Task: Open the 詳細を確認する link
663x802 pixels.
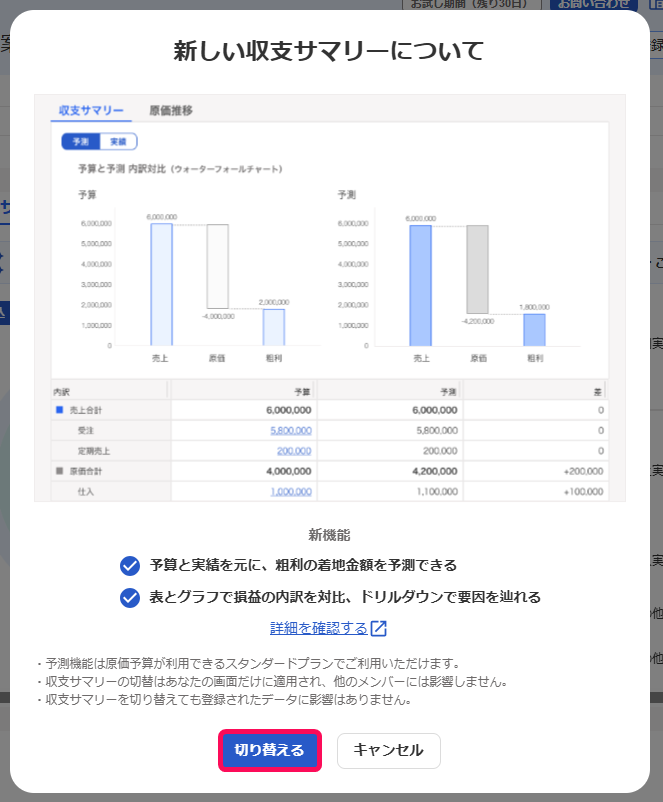Action: pos(319,628)
